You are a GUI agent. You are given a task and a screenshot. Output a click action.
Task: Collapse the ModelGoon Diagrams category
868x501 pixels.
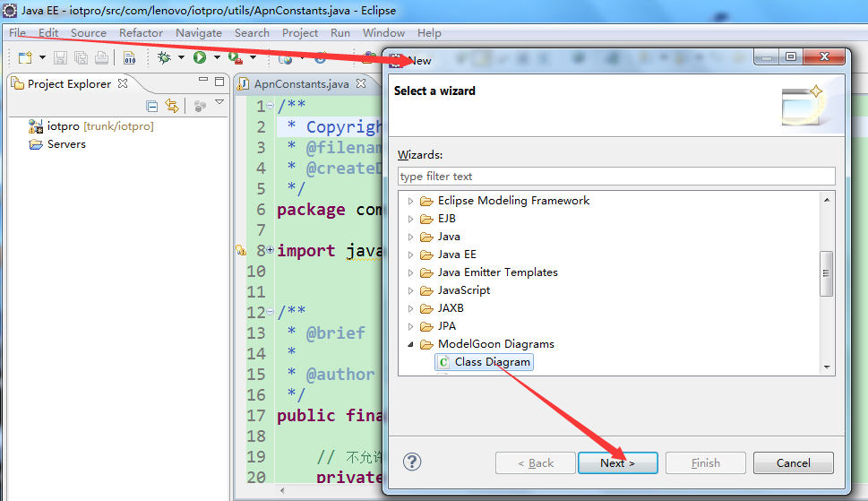410,344
